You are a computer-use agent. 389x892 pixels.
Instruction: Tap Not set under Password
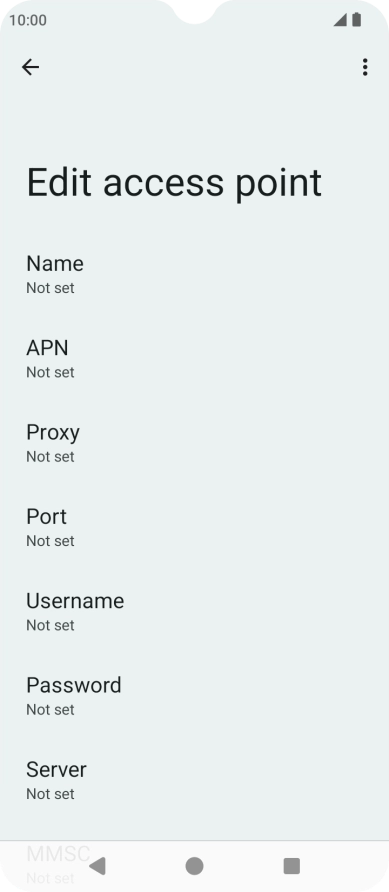pos(50,709)
